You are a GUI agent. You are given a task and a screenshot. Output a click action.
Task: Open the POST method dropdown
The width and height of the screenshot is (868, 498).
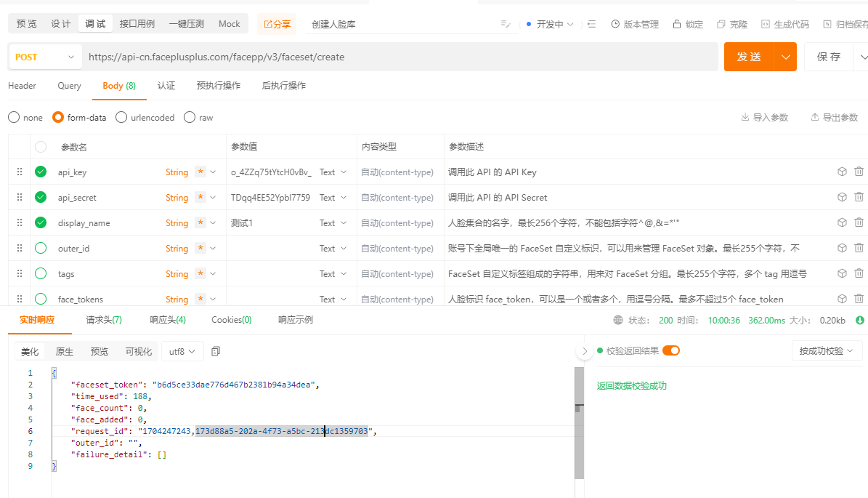pos(45,57)
